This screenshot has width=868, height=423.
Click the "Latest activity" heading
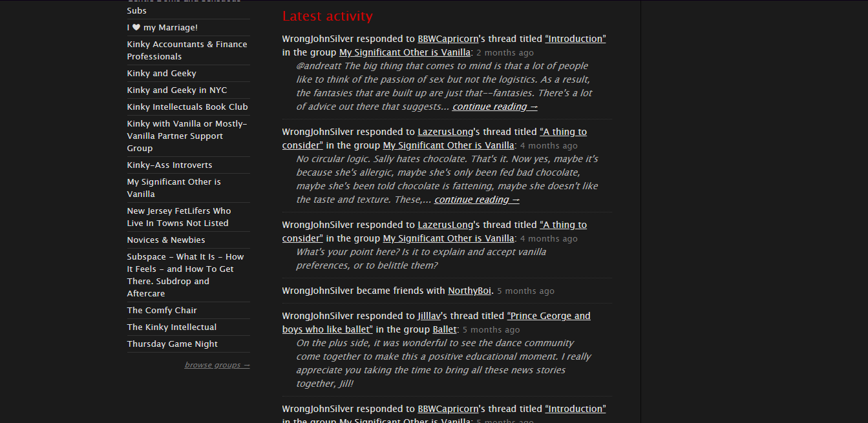[328, 16]
